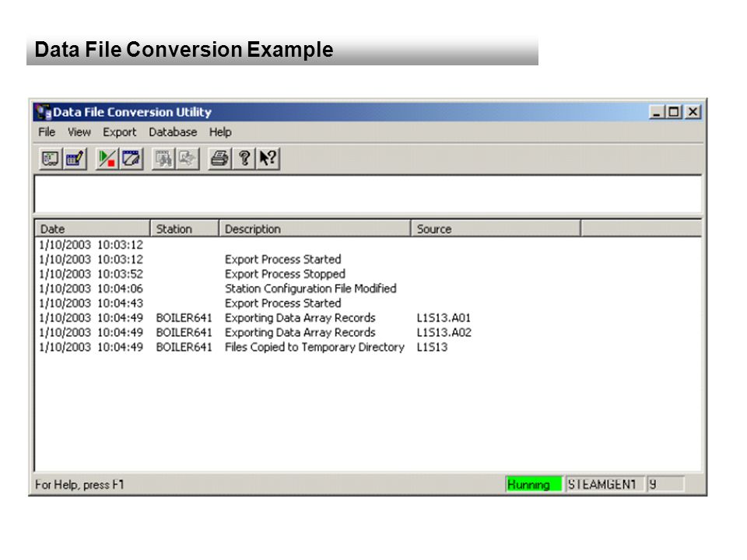Click the station monitor toolbar icon

coord(51,159)
